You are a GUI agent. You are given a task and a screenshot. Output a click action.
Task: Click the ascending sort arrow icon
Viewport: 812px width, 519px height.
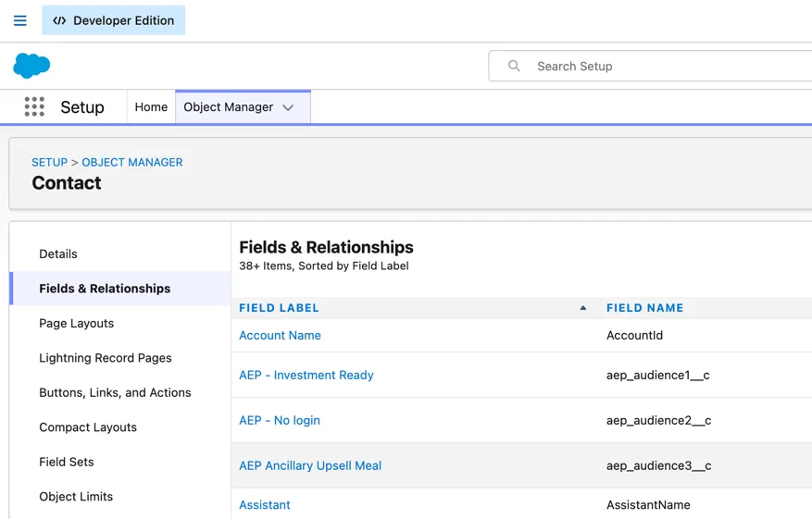tap(583, 308)
